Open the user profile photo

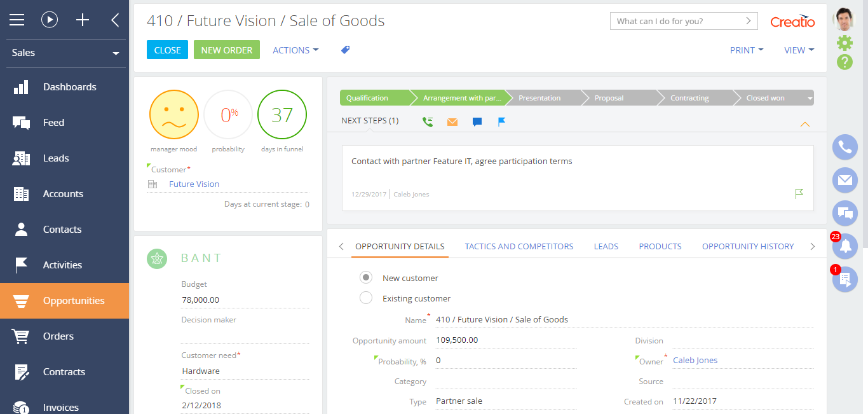844,19
